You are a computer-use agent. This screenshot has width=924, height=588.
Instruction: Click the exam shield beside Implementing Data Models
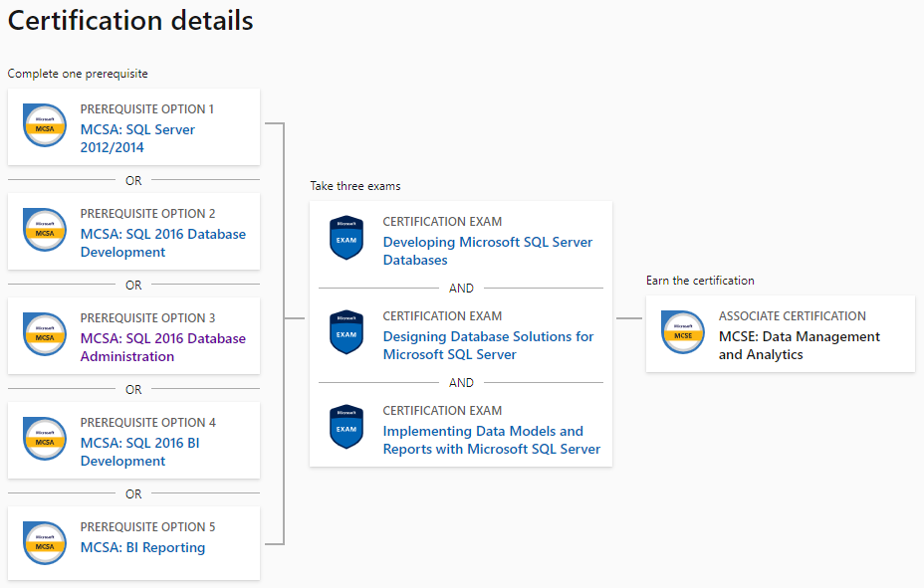[346, 427]
